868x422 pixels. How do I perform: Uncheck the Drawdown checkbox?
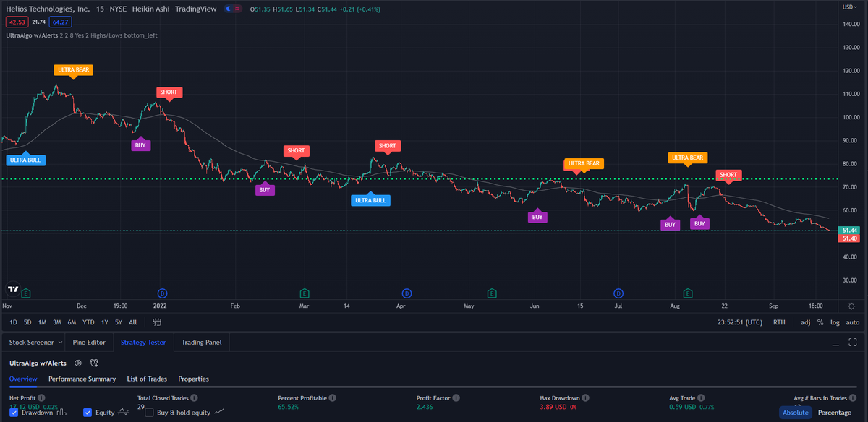coord(14,413)
